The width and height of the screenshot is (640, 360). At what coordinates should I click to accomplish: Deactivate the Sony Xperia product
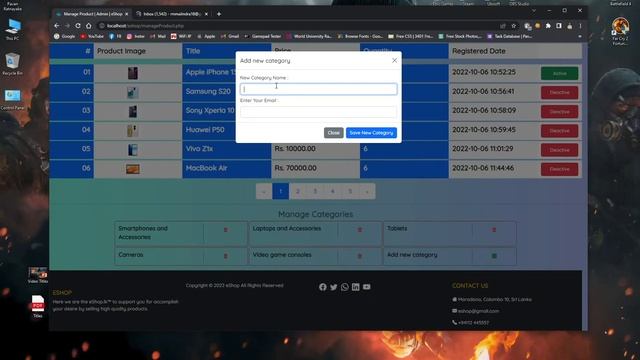pos(559,112)
